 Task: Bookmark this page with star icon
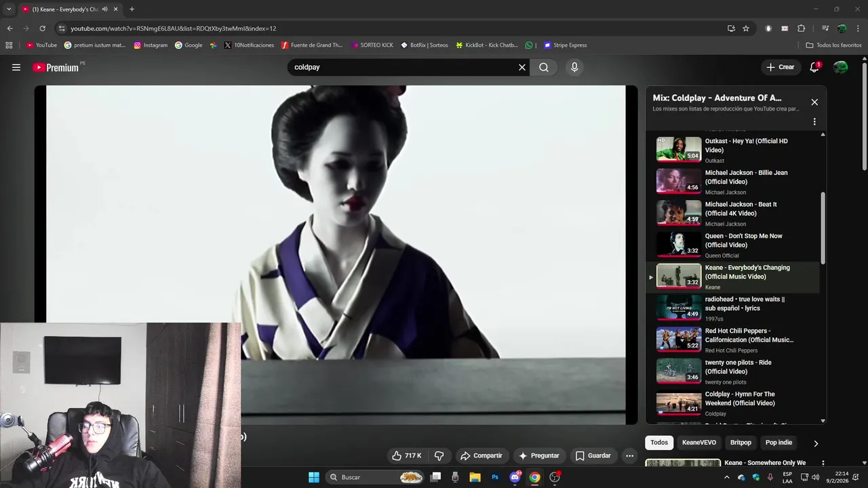pos(746,28)
